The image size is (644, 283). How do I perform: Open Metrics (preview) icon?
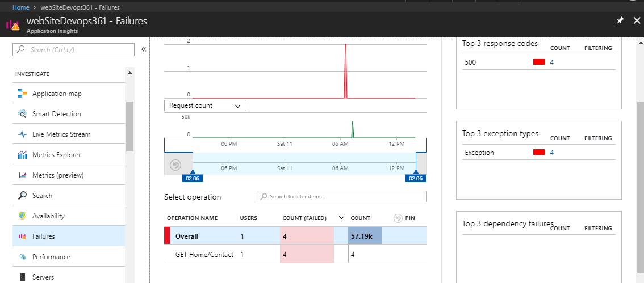coord(22,175)
